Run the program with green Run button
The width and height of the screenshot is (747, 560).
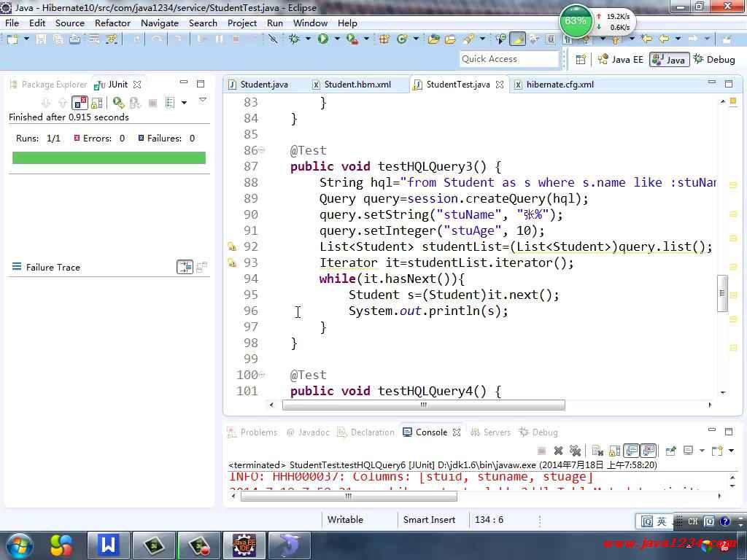[323, 39]
